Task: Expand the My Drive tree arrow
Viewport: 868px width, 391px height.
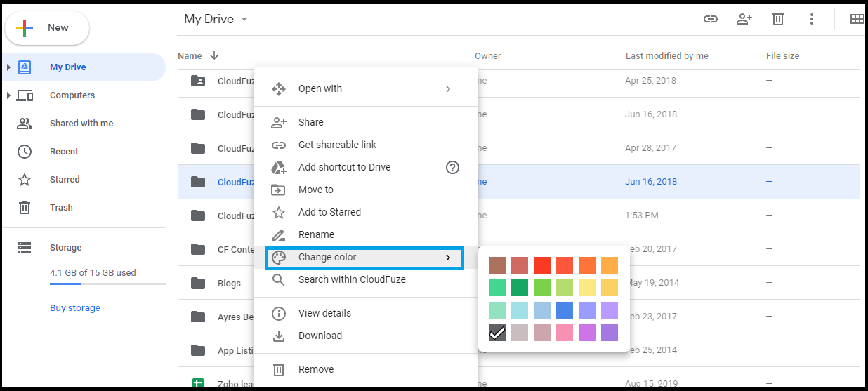Action: (x=8, y=67)
